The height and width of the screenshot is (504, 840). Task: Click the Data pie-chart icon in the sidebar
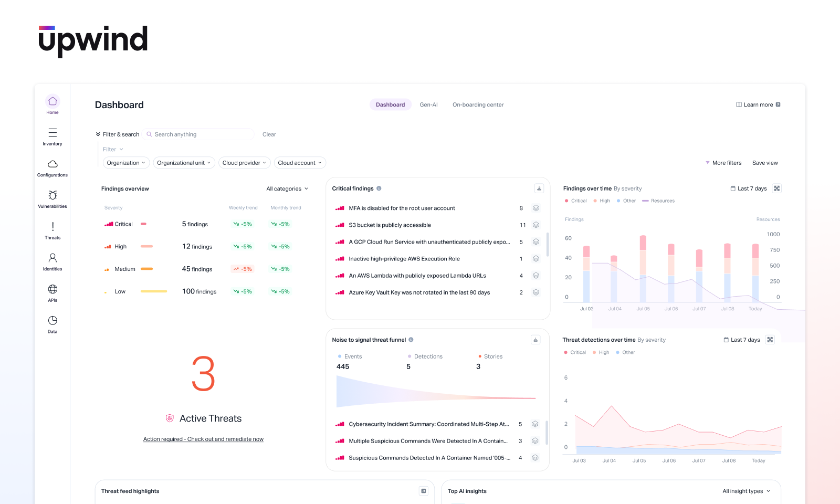(52, 324)
